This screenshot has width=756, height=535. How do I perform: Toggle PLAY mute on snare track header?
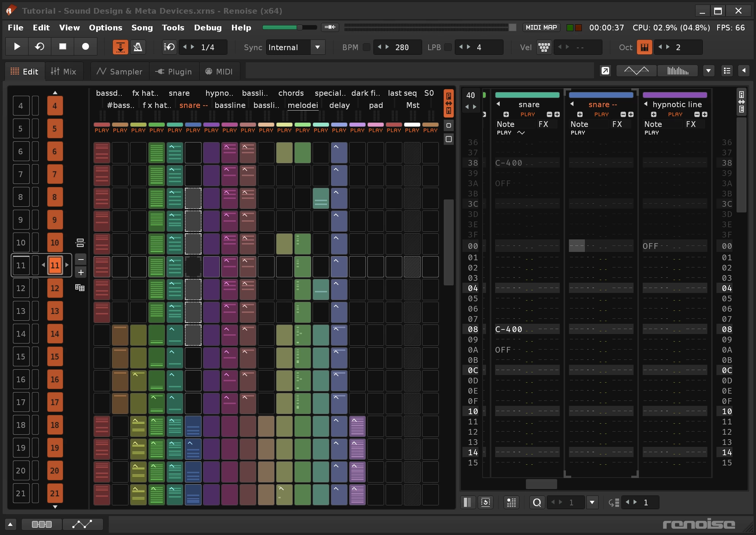point(527,114)
